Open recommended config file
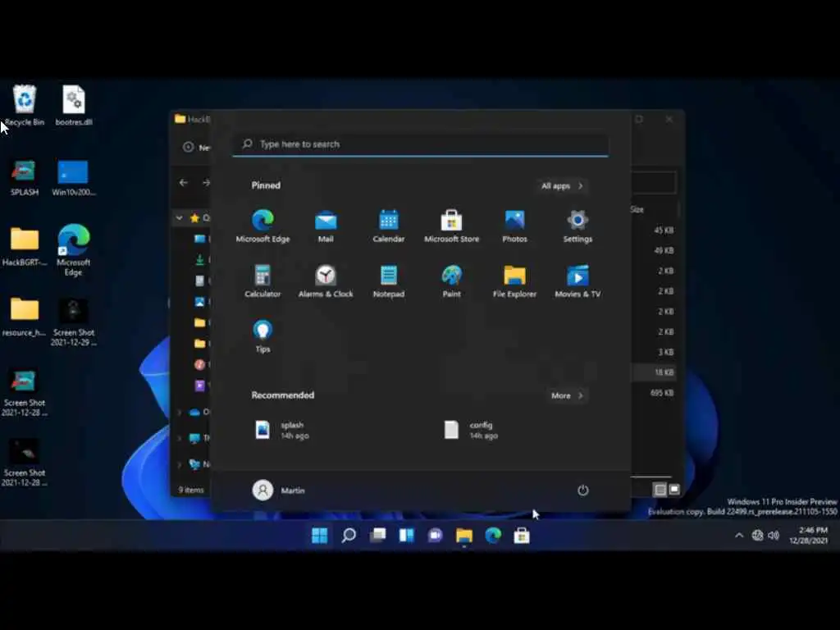This screenshot has width=840, height=630. pyautogui.click(x=472, y=430)
